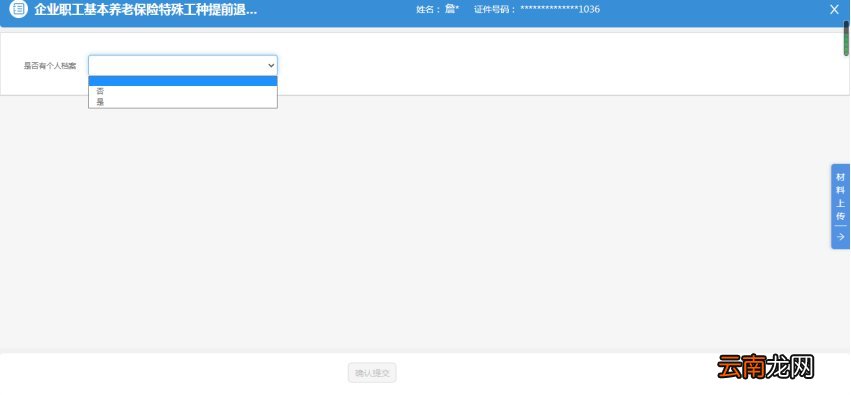This screenshot has height=395, width=851.
Task: Click the vertical scrollbar thumb
Action: pyautogui.click(x=846, y=38)
